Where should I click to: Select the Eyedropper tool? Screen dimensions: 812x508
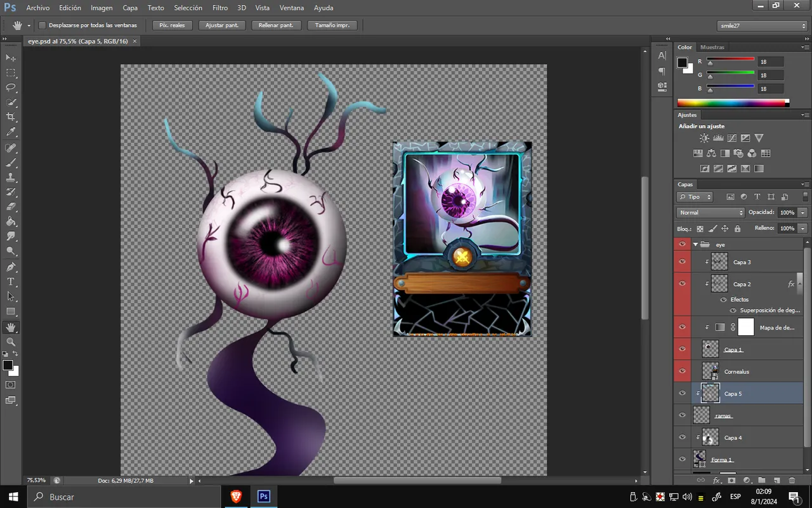point(11,132)
